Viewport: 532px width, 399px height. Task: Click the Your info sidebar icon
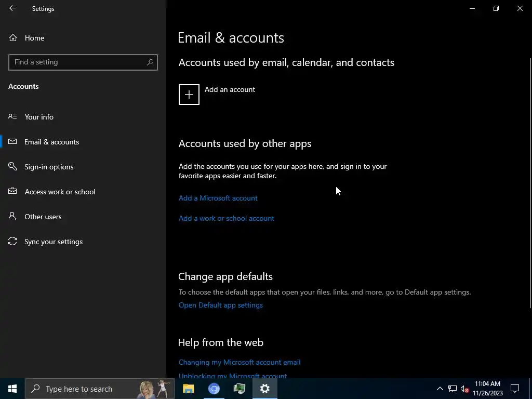click(x=12, y=117)
